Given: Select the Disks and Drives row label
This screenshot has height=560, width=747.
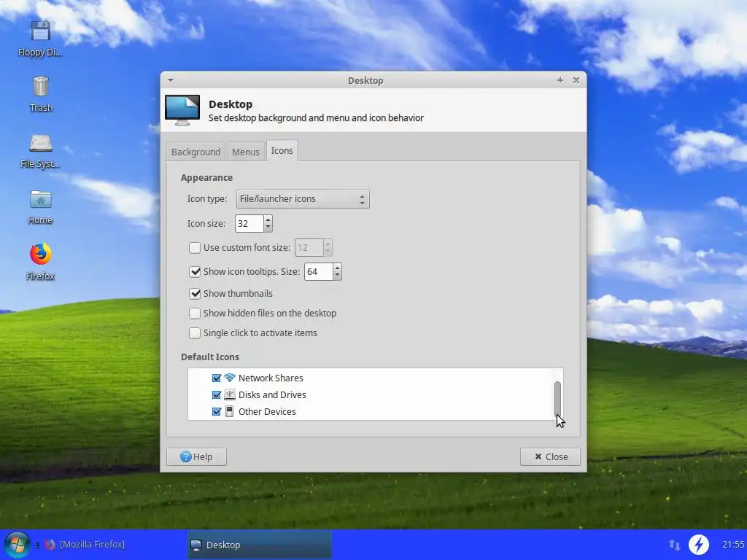Looking at the screenshot, I should pyautogui.click(x=272, y=394).
